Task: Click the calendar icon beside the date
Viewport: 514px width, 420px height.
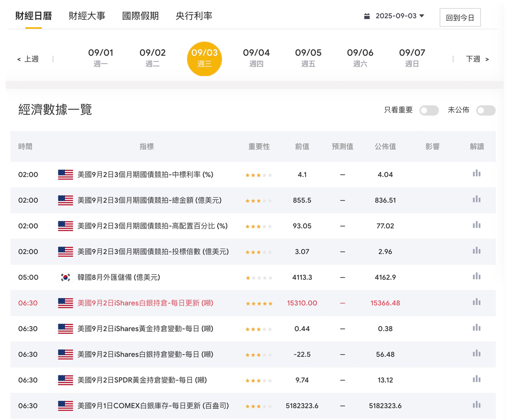Action: 367,16
